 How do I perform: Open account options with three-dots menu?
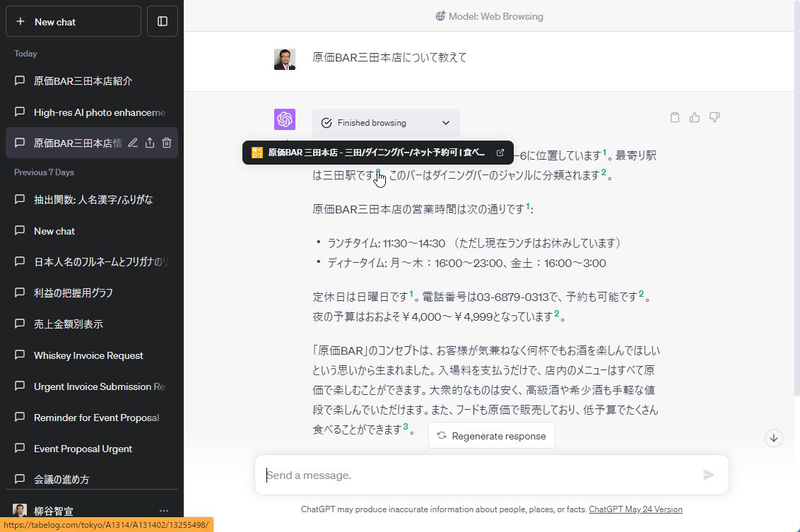pos(164,511)
